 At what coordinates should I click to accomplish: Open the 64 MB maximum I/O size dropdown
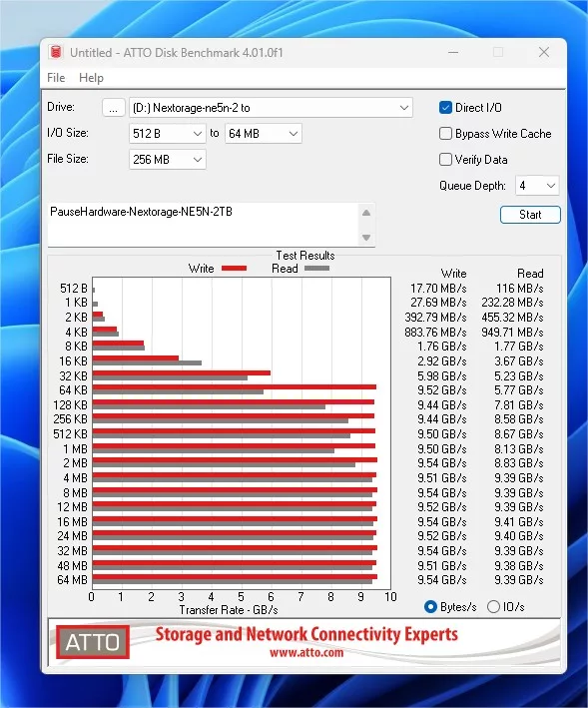click(264, 134)
